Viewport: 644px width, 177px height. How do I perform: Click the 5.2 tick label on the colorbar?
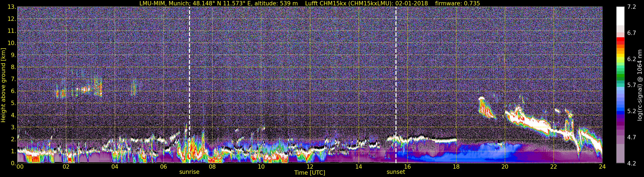pyautogui.click(x=632, y=111)
